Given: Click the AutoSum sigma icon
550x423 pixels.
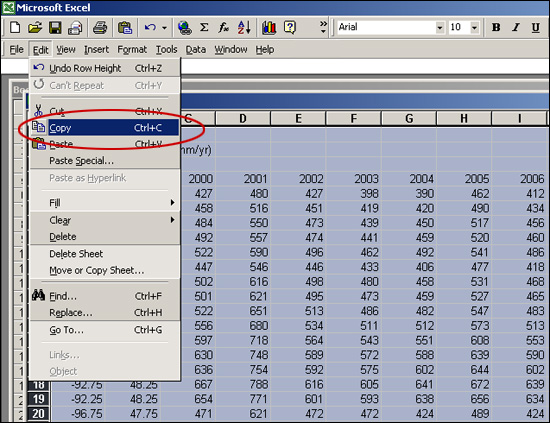Looking at the screenshot, I should point(204,27).
